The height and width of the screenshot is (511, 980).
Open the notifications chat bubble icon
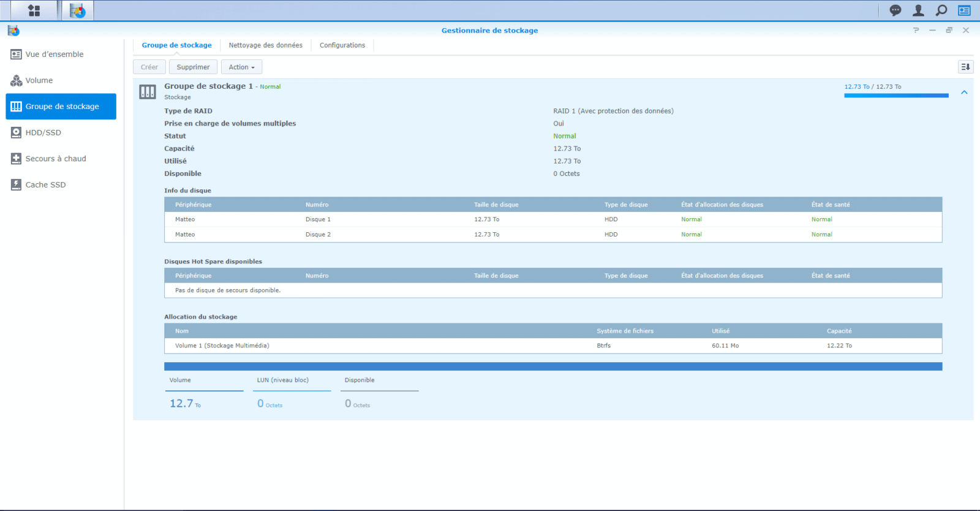pyautogui.click(x=895, y=10)
